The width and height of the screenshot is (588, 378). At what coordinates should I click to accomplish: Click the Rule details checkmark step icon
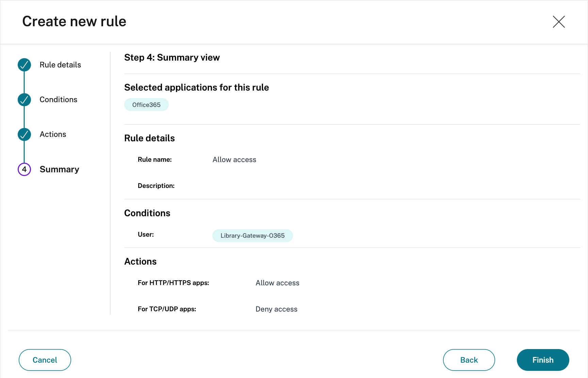click(x=24, y=65)
